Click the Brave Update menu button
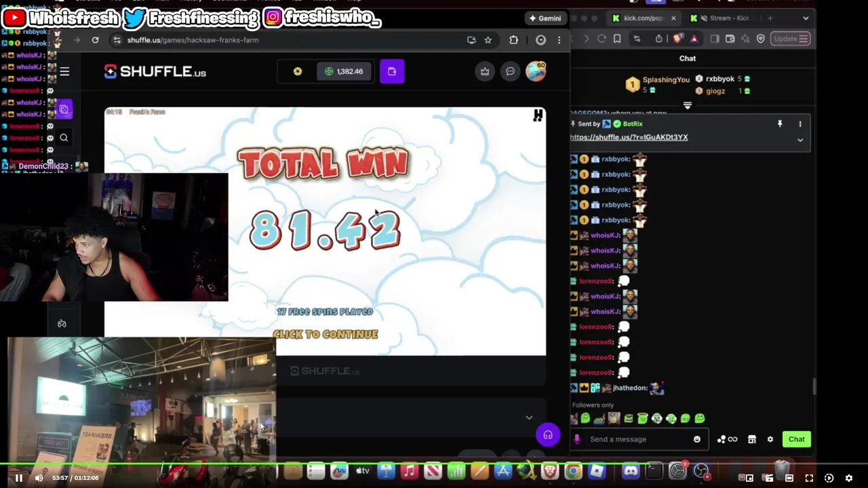This screenshot has height=488, width=868. pos(790,39)
